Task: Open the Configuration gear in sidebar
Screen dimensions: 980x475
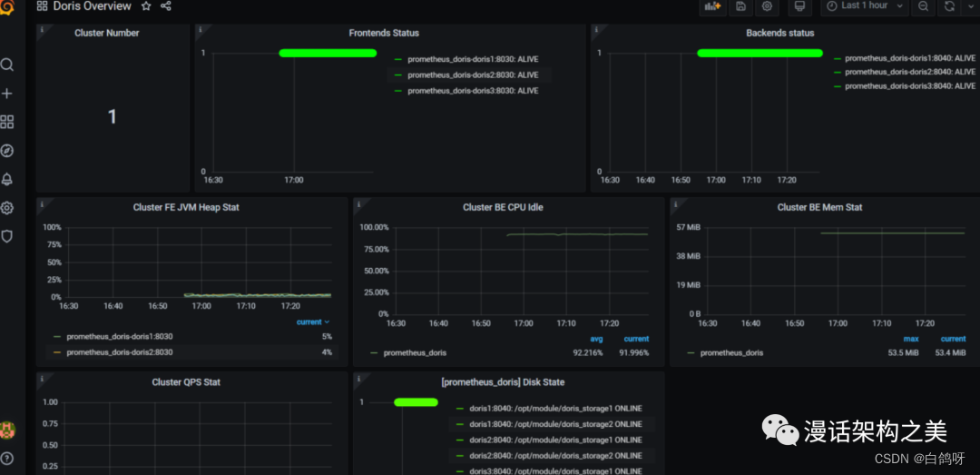Action: 7,208
